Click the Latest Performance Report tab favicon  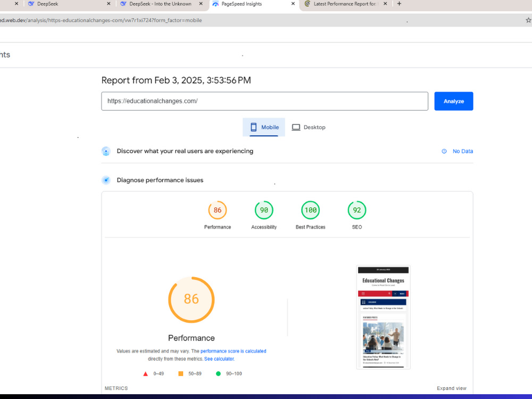[307, 4]
